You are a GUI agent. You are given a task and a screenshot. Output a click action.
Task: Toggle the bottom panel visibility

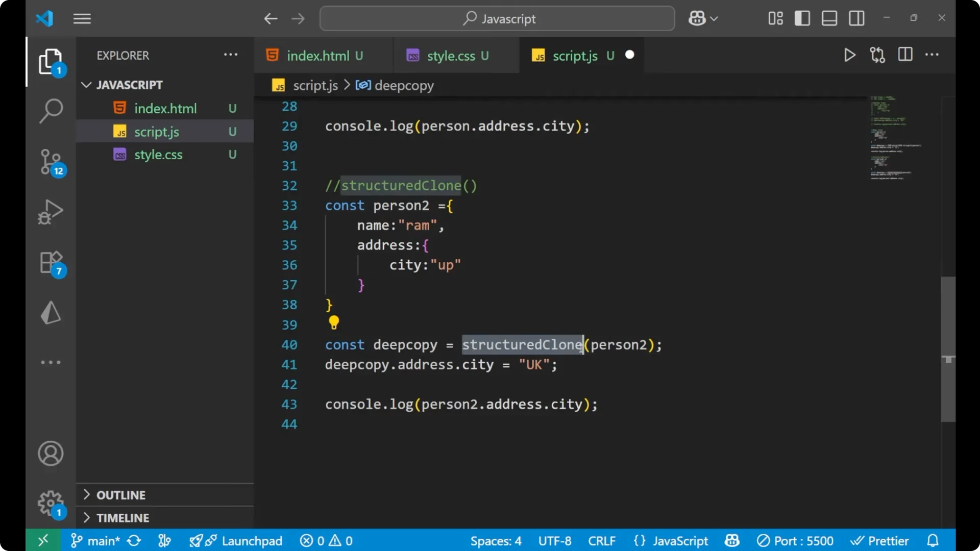pos(829,18)
